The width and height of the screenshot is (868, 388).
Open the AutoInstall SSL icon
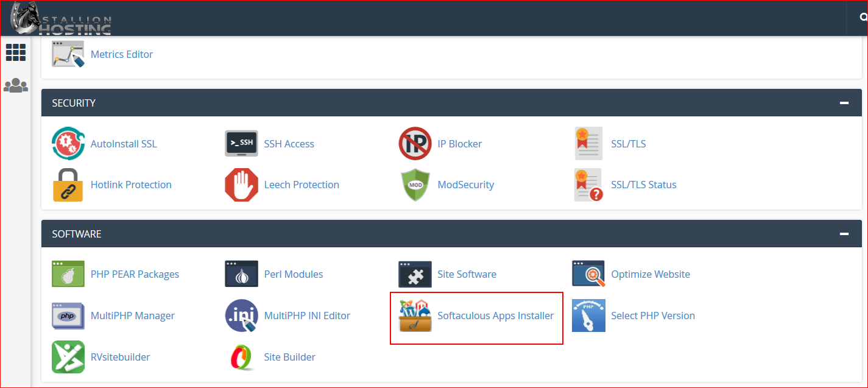(x=68, y=144)
